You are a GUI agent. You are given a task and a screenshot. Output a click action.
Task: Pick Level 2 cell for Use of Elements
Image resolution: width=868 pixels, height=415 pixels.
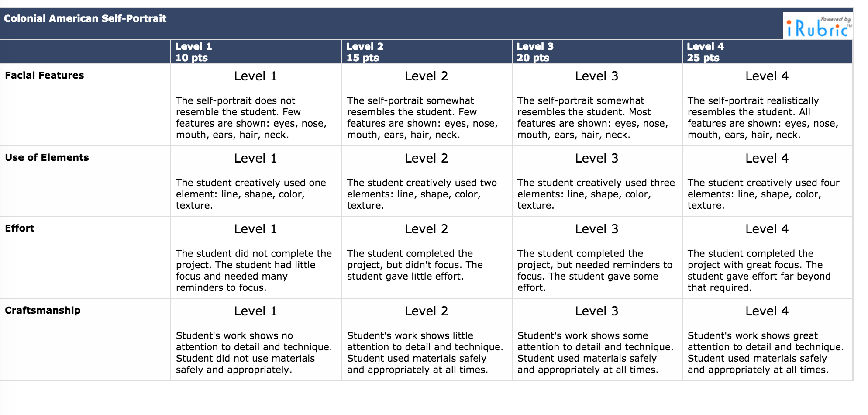pos(426,181)
